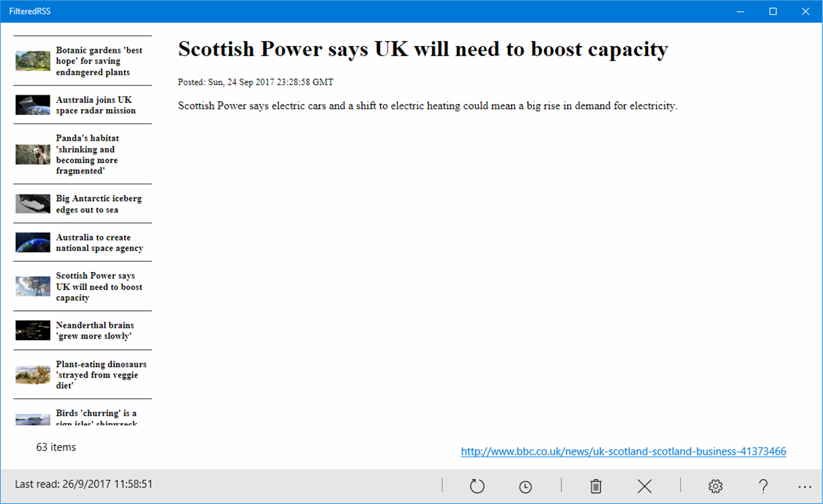
Task: Click the dinosaur thumbnail image
Action: pyautogui.click(x=33, y=375)
